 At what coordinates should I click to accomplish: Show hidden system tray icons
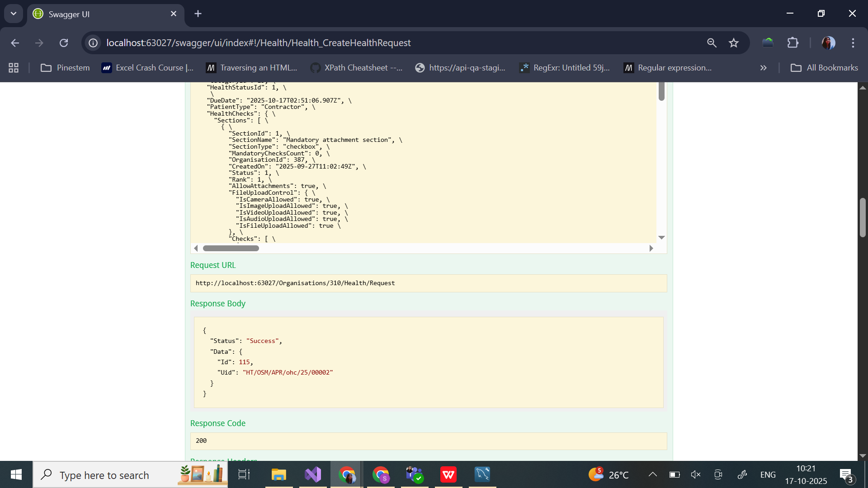652,474
